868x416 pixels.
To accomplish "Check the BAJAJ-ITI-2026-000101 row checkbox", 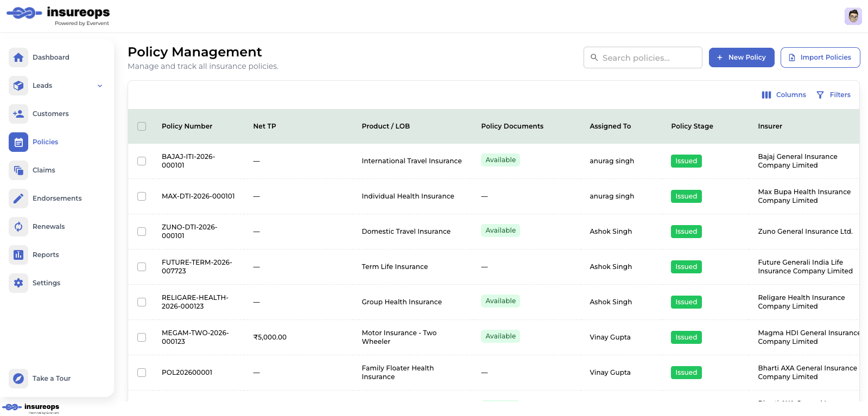I will [x=142, y=161].
